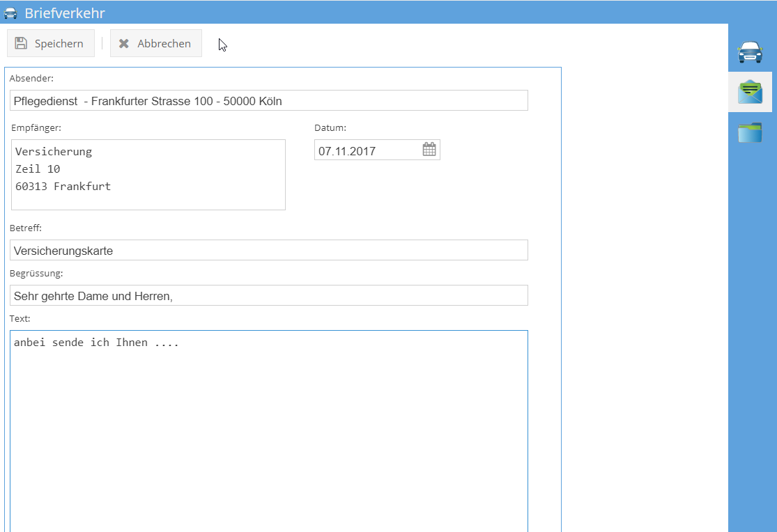
Task: Focus the Empfänger address text box
Action: coord(148,175)
